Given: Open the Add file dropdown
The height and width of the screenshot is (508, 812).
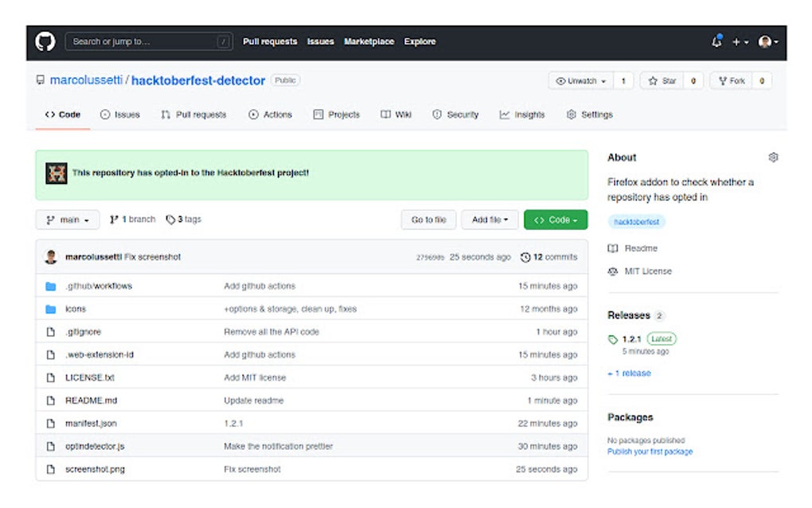Looking at the screenshot, I should 490,219.
